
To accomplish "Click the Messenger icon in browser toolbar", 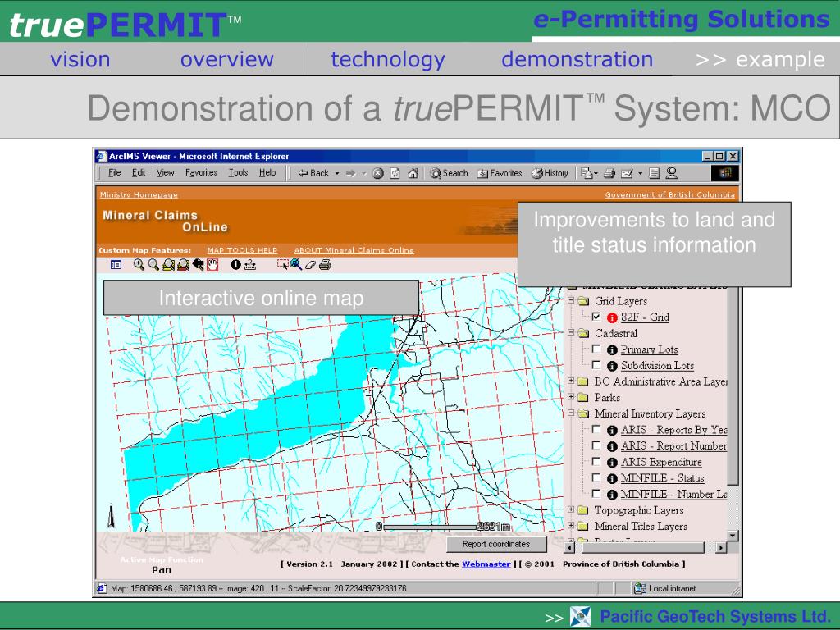I will pos(671,173).
